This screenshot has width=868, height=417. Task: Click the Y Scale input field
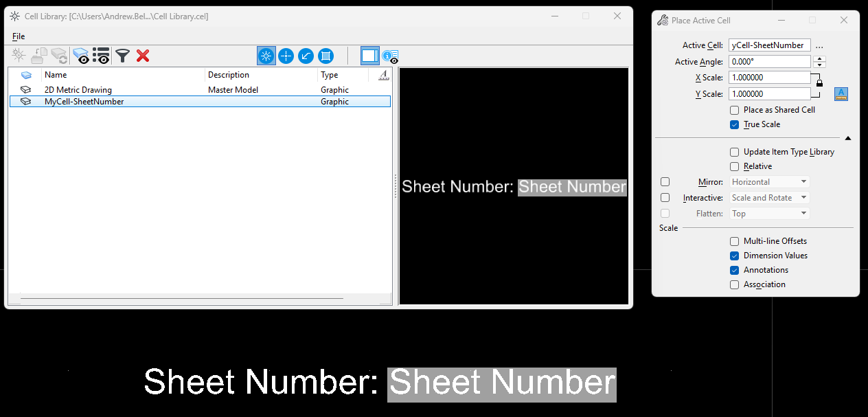[770, 94]
